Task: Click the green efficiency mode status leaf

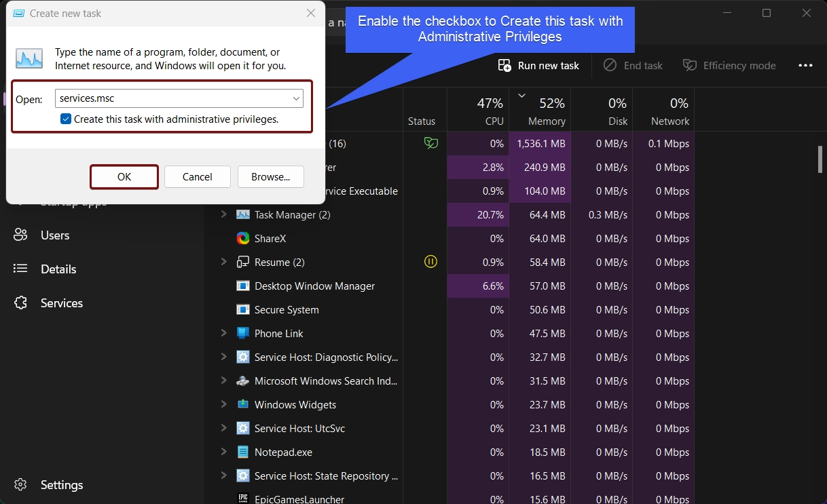Action: tap(430, 143)
